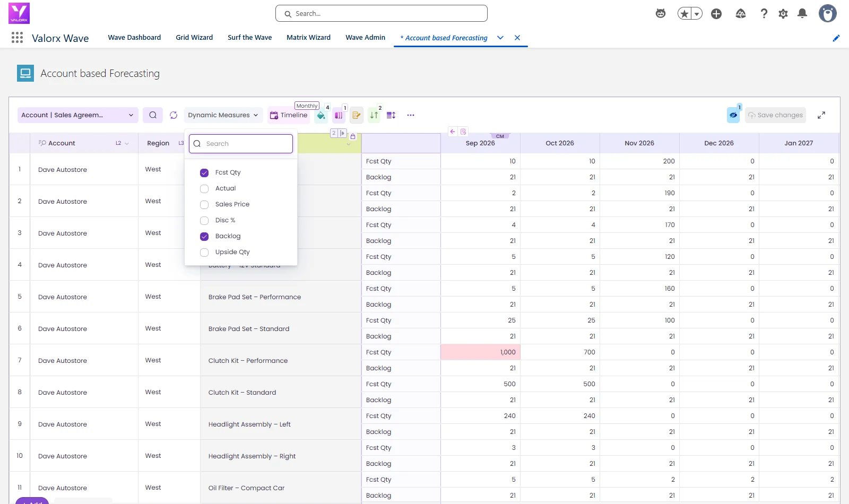The width and height of the screenshot is (849, 504).
Task: Click the global search field
Action: [382, 14]
